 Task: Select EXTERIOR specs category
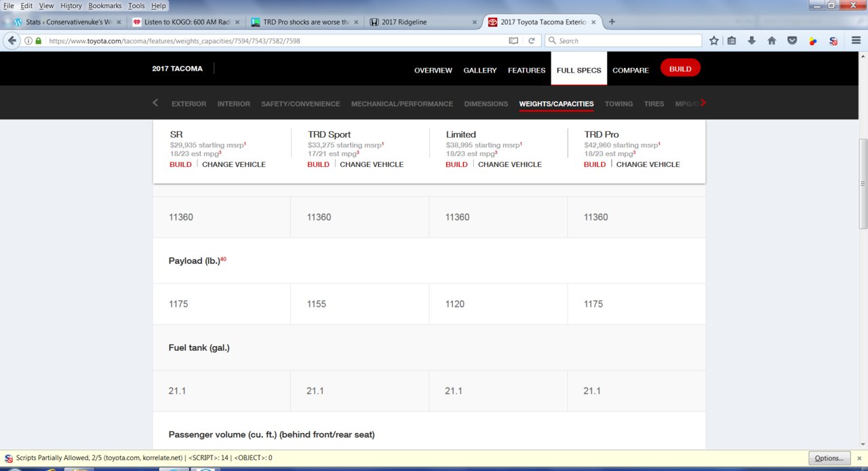[x=189, y=104]
